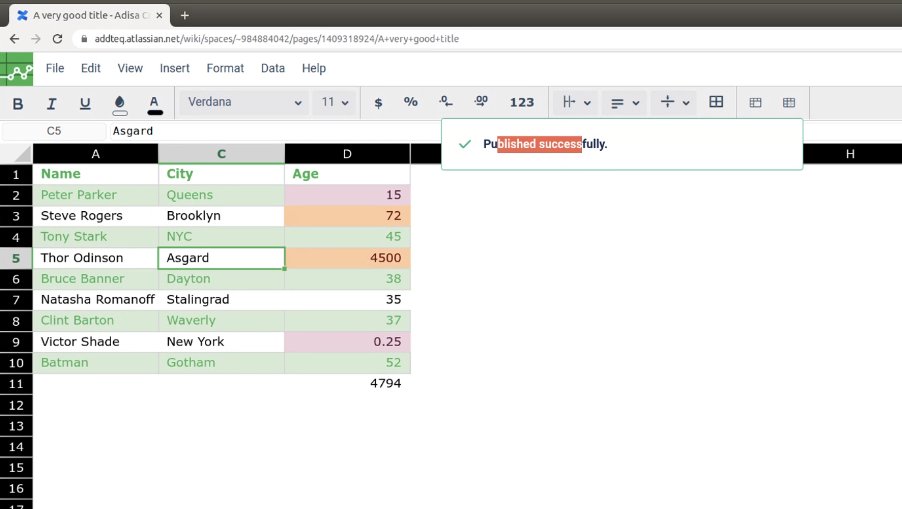The width and height of the screenshot is (902, 509).
Task: Toggle italic formatting
Action: coord(52,103)
